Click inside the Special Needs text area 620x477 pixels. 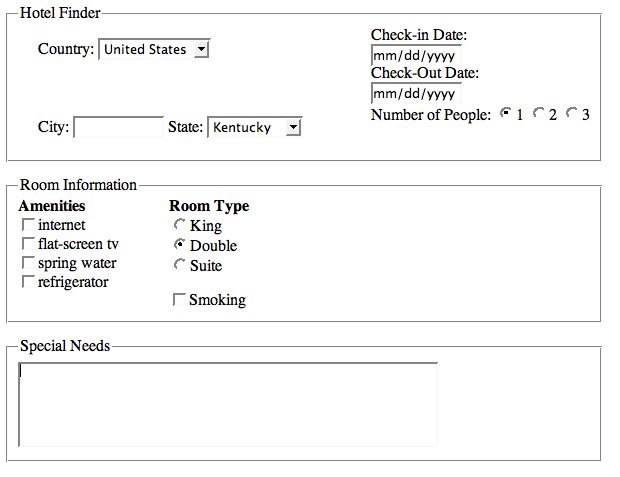tap(228, 404)
